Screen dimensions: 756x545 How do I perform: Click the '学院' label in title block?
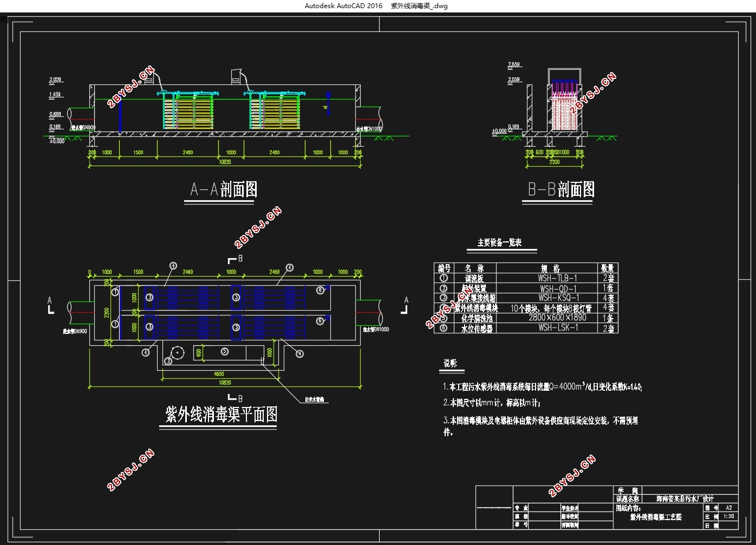coord(628,490)
